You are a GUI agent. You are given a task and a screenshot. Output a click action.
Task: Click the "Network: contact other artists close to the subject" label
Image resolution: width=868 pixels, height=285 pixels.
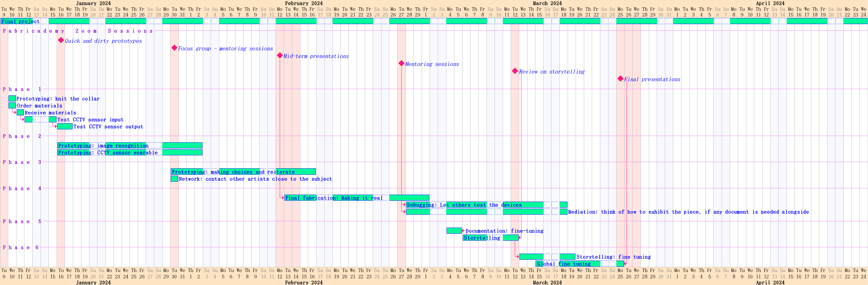255,179
